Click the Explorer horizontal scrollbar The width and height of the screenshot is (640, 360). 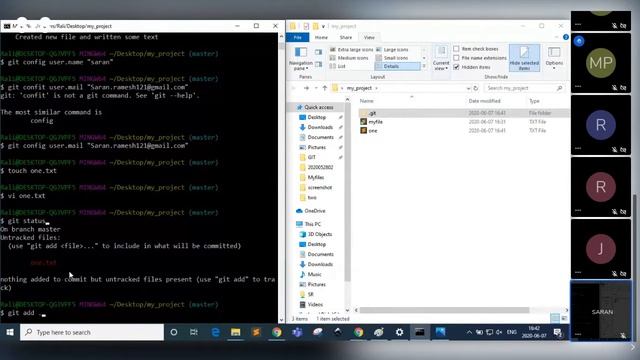444,310
